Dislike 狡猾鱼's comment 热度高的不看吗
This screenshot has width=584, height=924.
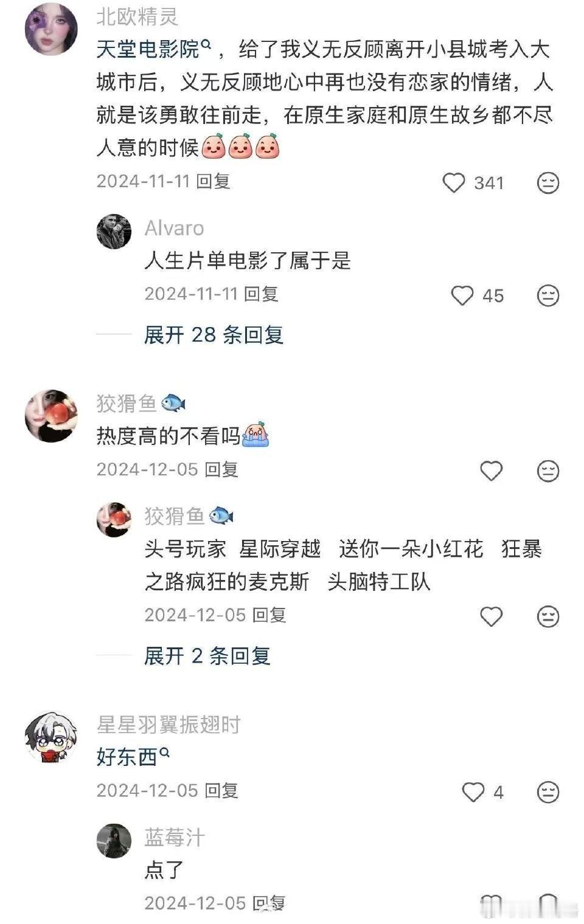point(548,471)
